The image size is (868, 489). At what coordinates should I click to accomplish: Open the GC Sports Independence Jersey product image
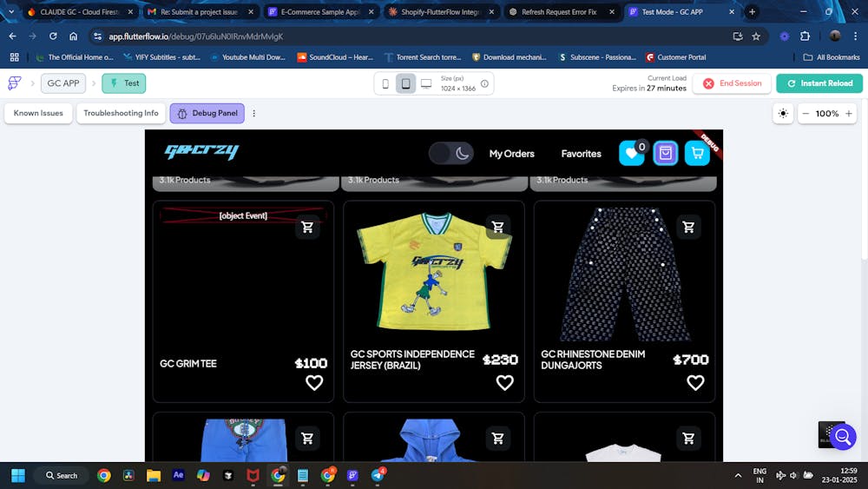[433, 271]
